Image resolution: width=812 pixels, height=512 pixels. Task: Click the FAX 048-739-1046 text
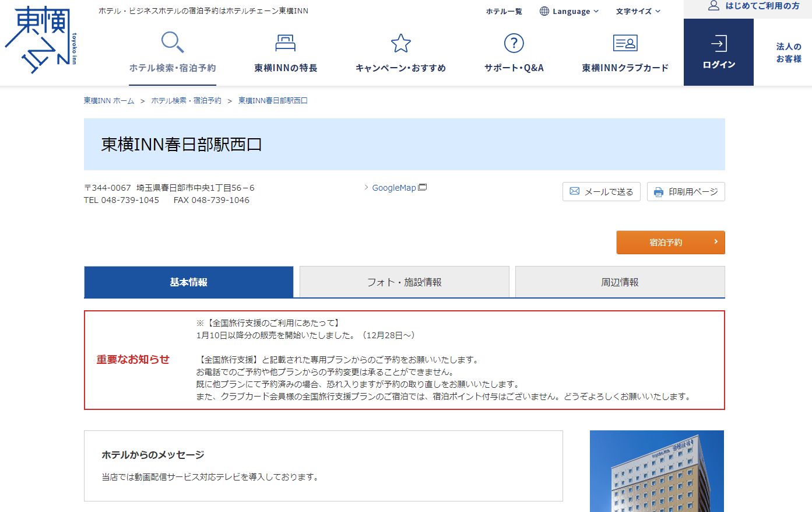click(x=212, y=200)
